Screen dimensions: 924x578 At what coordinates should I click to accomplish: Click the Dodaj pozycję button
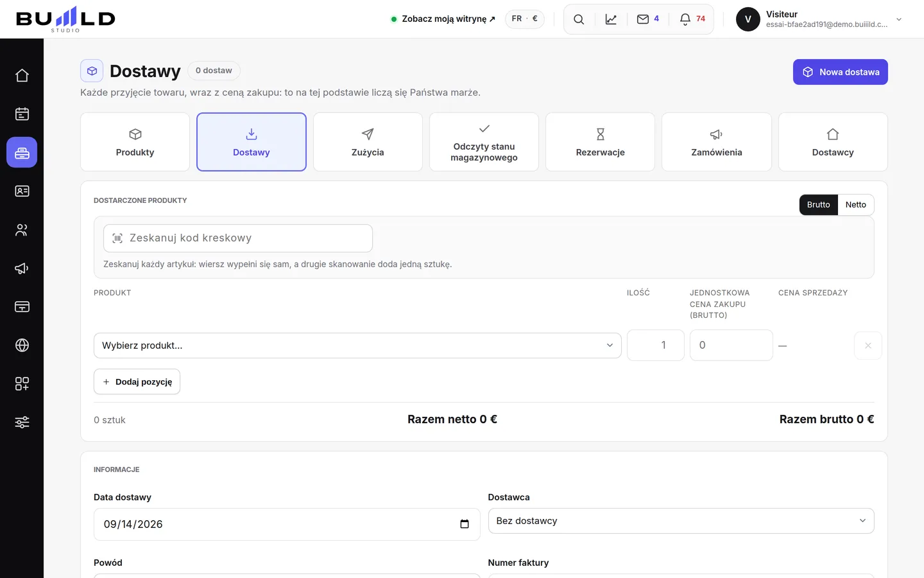(x=137, y=381)
